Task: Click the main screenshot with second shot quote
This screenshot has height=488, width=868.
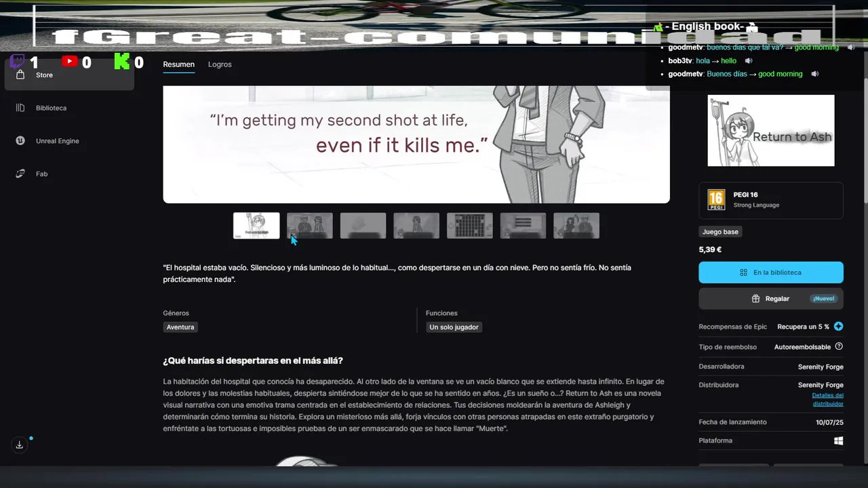Action: point(416,144)
